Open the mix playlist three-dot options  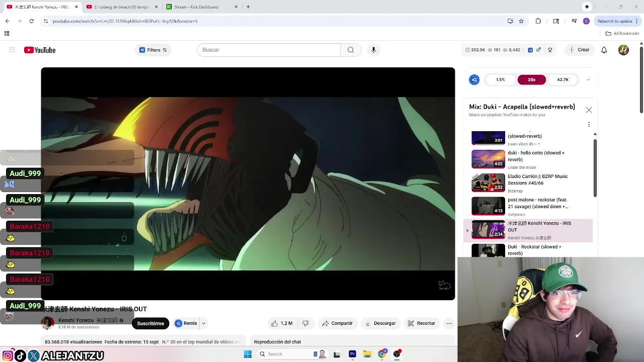589,124
